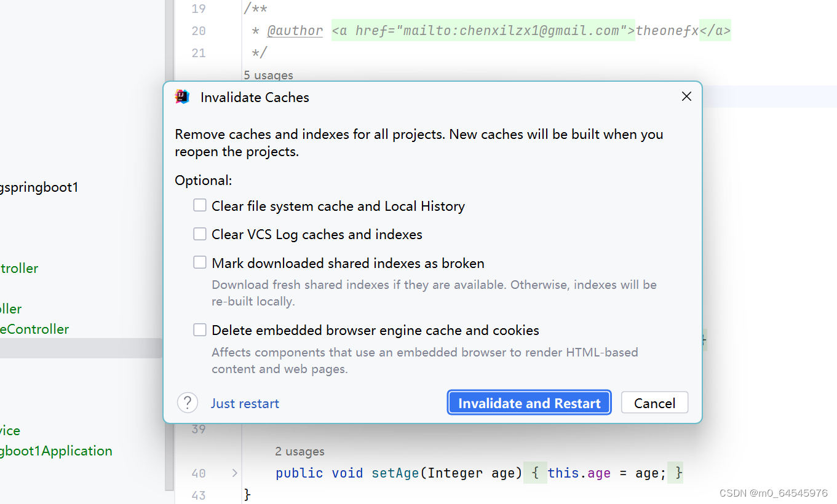
Task: Select the gspringboot1 item in the sidebar
Action: click(39, 187)
